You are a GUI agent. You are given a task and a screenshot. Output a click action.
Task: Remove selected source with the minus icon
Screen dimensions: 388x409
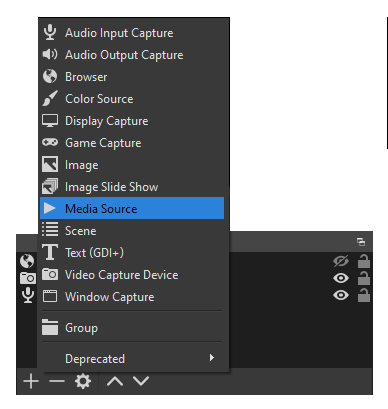point(57,381)
